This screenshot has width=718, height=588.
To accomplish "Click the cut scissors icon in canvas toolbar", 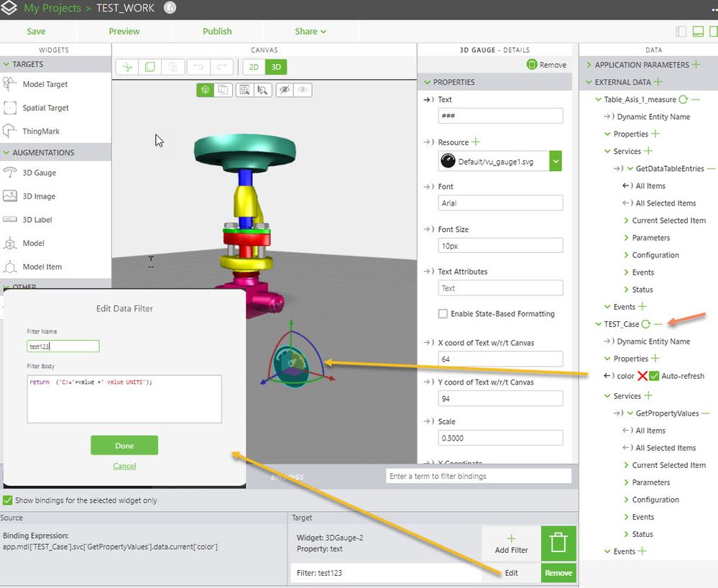I will [127, 67].
